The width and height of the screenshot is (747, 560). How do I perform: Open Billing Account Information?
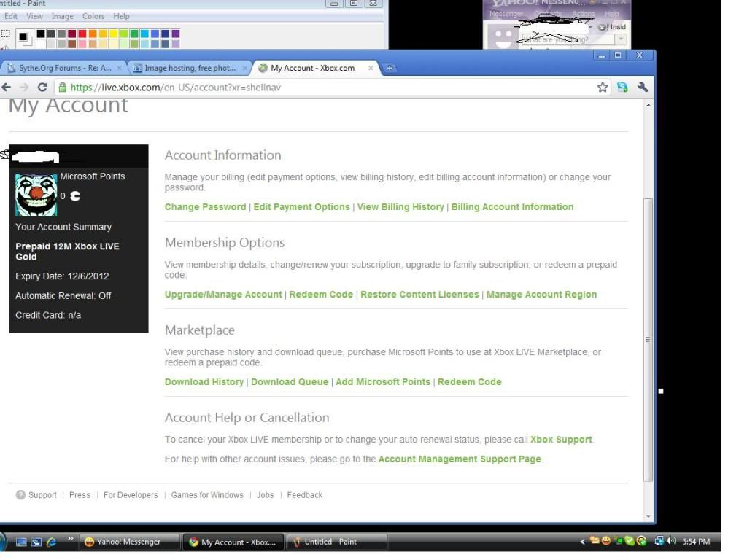512,206
